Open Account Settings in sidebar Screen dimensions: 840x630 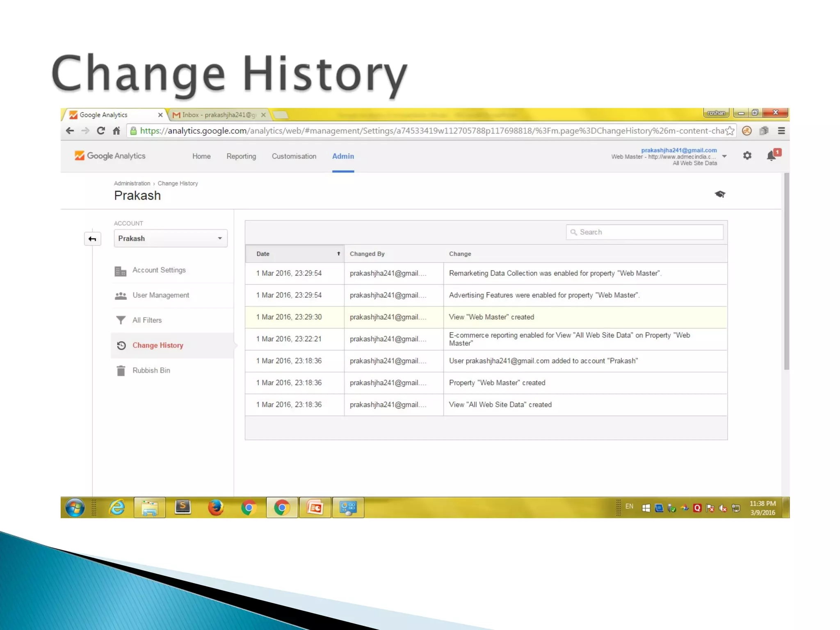click(159, 270)
